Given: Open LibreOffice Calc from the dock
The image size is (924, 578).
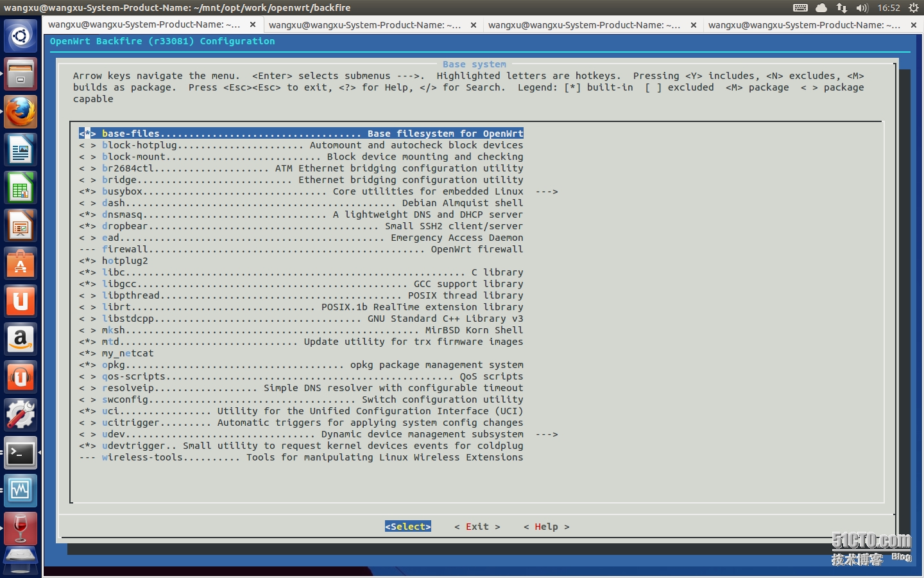Looking at the screenshot, I should (21, 188).
